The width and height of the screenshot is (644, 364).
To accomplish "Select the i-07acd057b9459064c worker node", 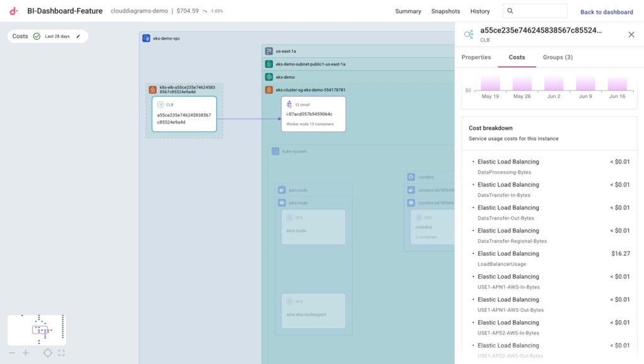I will pyautogui.click(x=313, y=114).
